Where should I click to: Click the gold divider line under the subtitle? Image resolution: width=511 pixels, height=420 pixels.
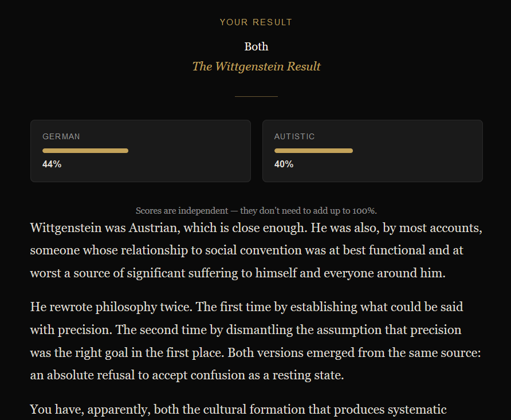(x=256, y=97)
